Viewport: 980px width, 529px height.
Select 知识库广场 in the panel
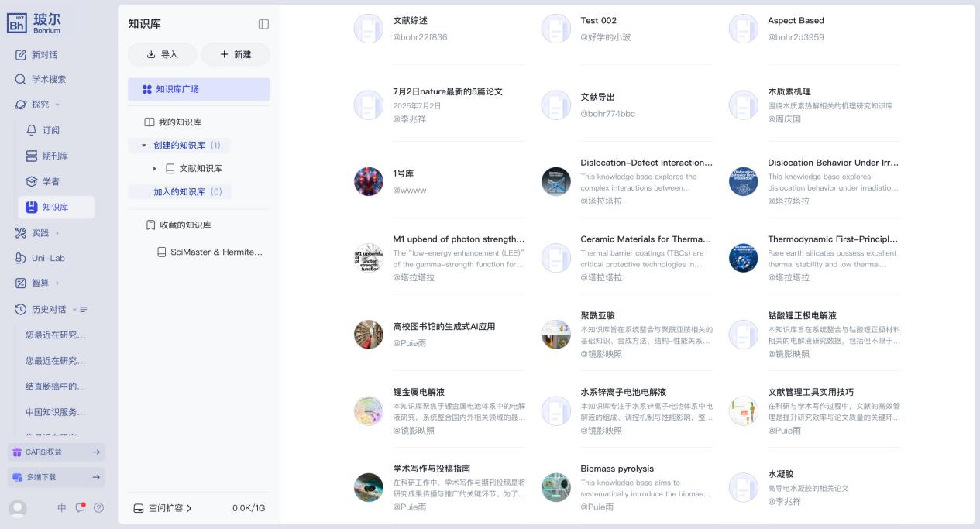(198, 89)
